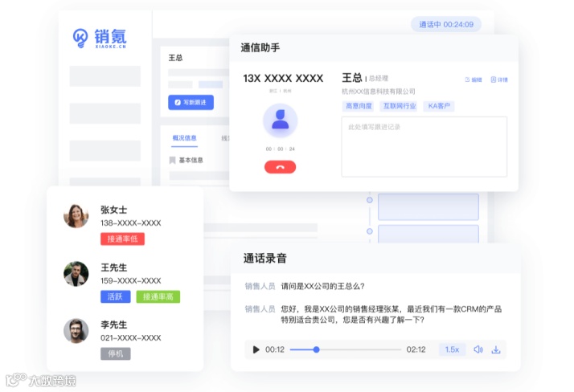574x392 pixels.
Task: Click the 接通率高 green tag
Action: pos(158,296)
